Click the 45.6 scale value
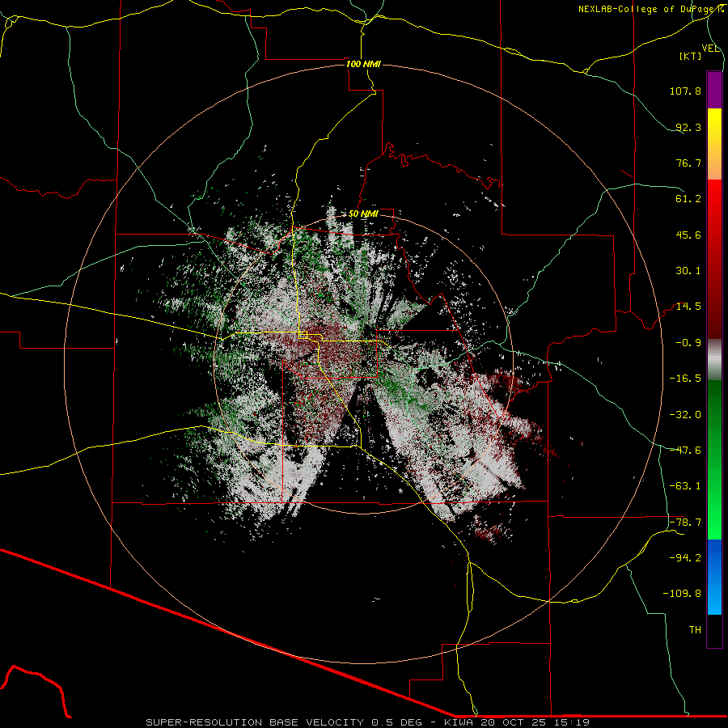Screen dimensions: 728x728 (688, 235)
